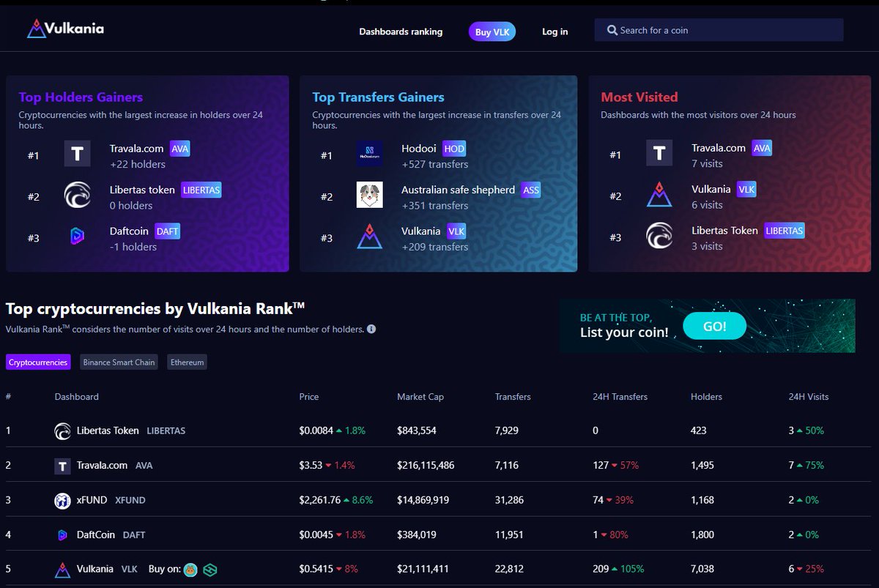Open Libertas Token link in ranking table

click(108, 431)
